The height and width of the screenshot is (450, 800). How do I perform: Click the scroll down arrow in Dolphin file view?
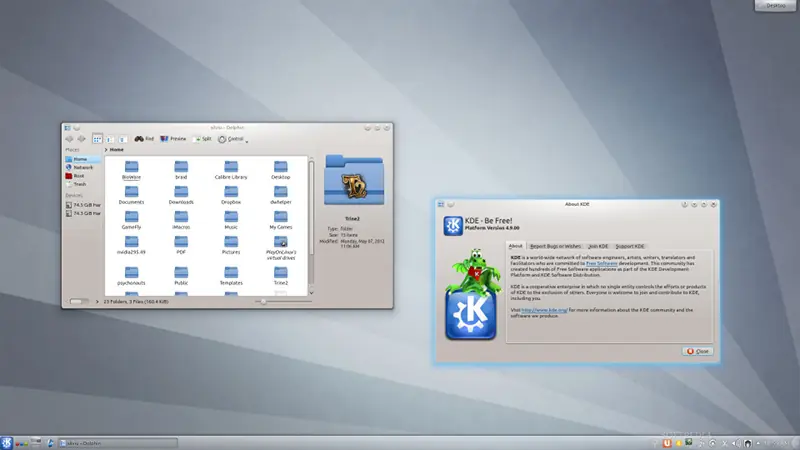coord(311,293)
